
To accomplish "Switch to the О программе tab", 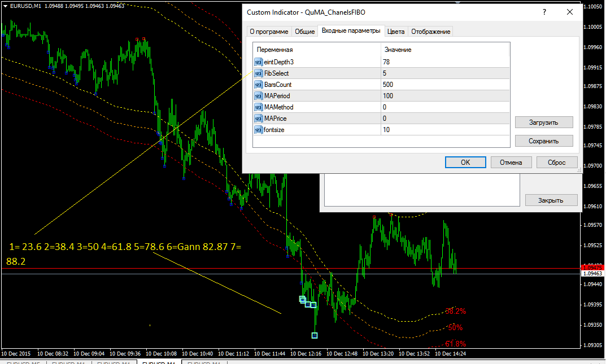I will tap(269, 32).
